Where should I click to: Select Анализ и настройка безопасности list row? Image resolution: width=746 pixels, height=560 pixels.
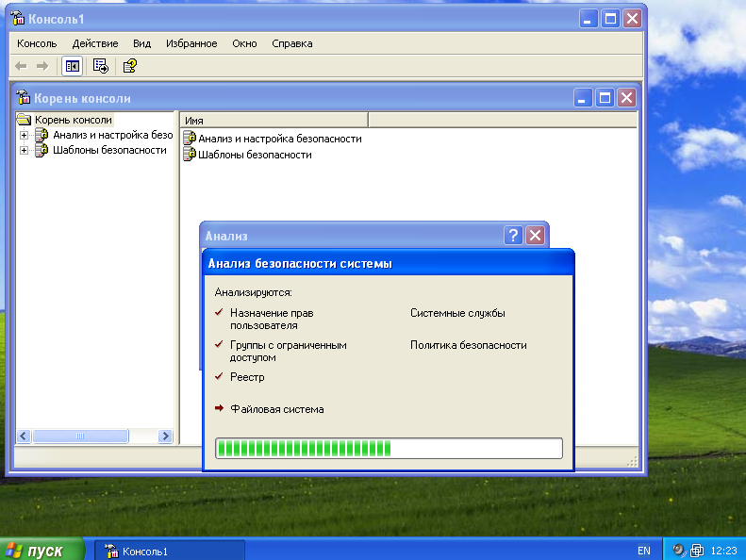(280, 139)
